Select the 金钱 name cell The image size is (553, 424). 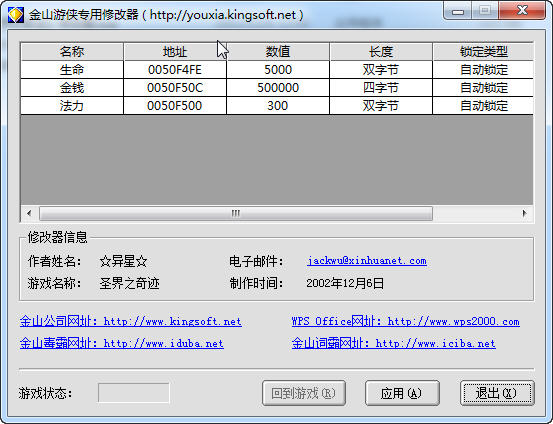pos(72,87)
